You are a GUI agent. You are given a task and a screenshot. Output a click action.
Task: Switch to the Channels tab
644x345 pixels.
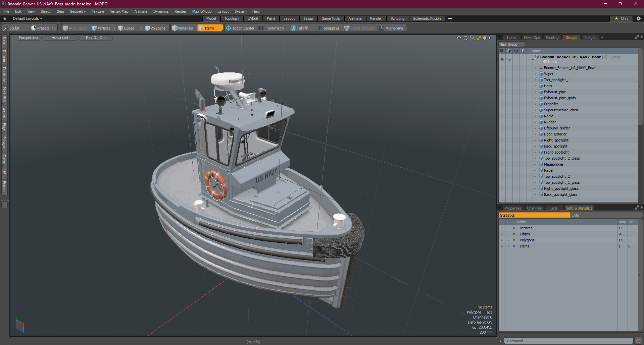[x=534, y=208]
